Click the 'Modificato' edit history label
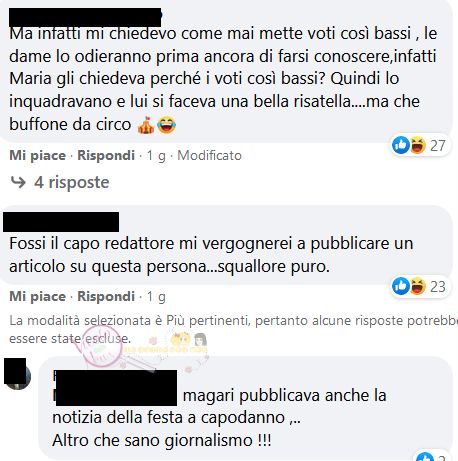458x461 pixels. [x=209, y=155]
